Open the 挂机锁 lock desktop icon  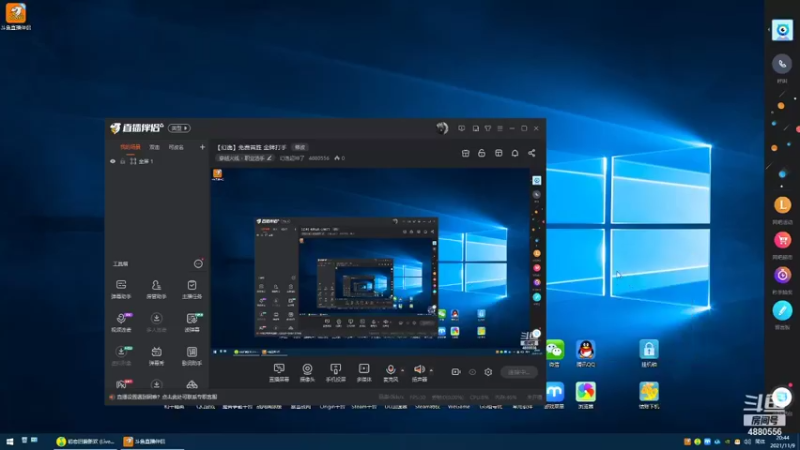[x=648, y=353]
